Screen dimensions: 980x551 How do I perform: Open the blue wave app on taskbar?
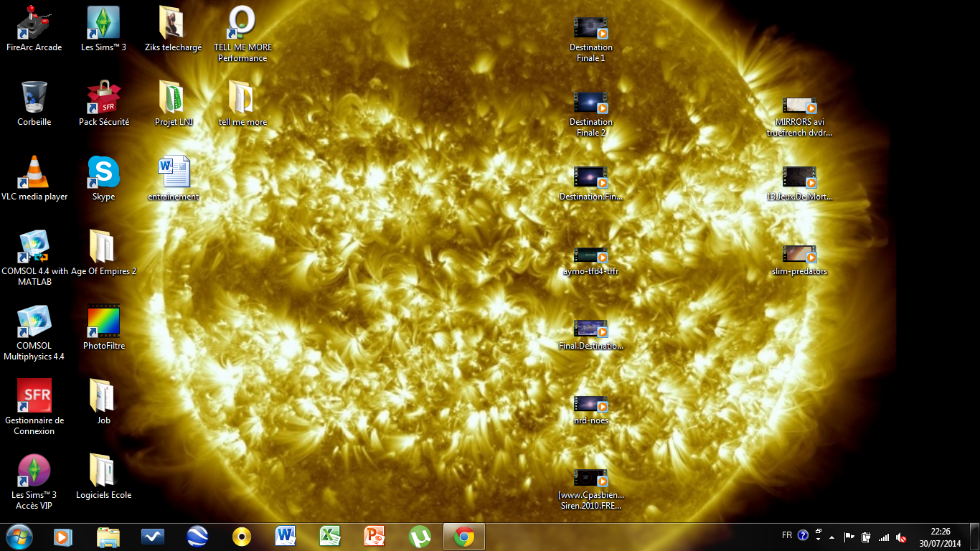153,537
